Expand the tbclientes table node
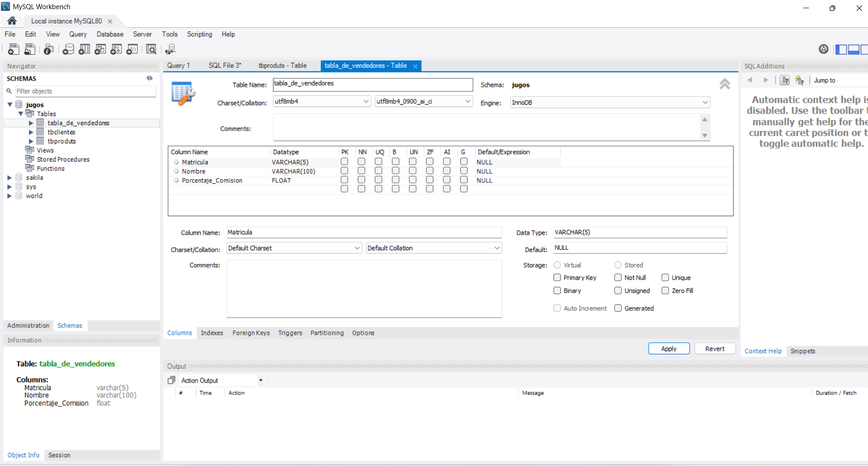Screen dimensions: 868x466 coord(31,132)
